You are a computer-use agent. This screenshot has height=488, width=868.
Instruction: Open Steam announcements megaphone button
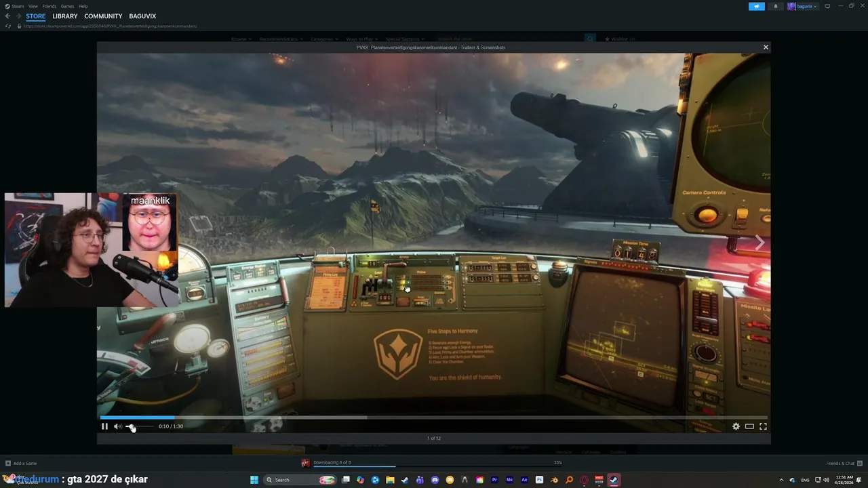click(757, 6)
